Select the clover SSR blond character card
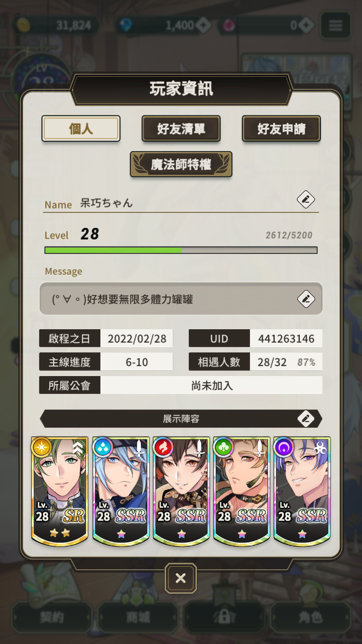 (241, 491)
